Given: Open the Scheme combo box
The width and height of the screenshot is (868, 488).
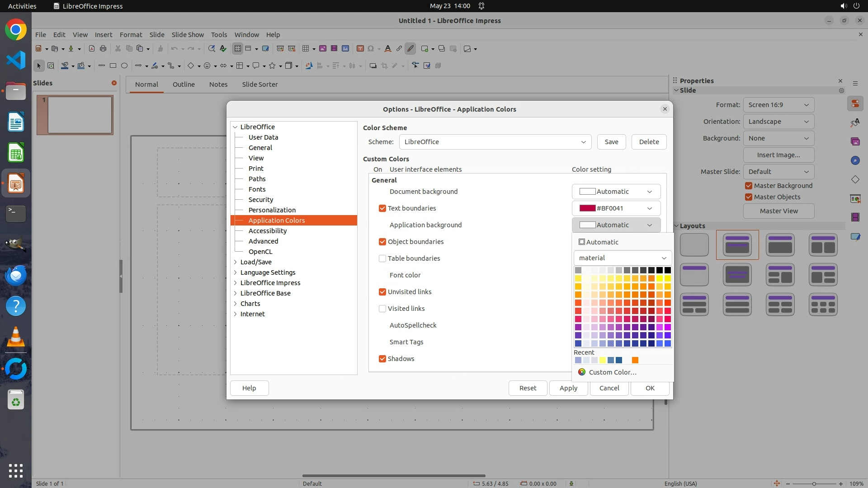Looking at the screenshot, I should click(x=495, y=142).
